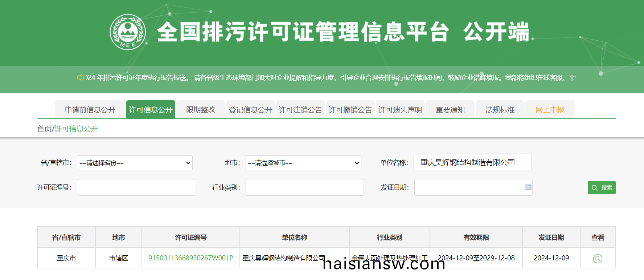Image resolution: width=644 pixels, height=280 pixels.
Task: Open the 限期整改 tab
Action: [x=200, y=110]
